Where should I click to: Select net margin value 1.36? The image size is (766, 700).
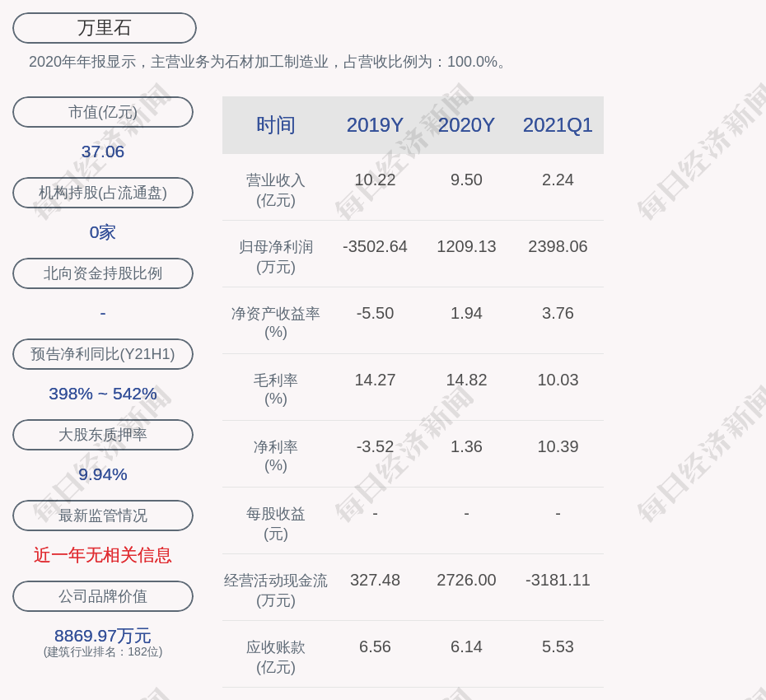coord(466,446)
